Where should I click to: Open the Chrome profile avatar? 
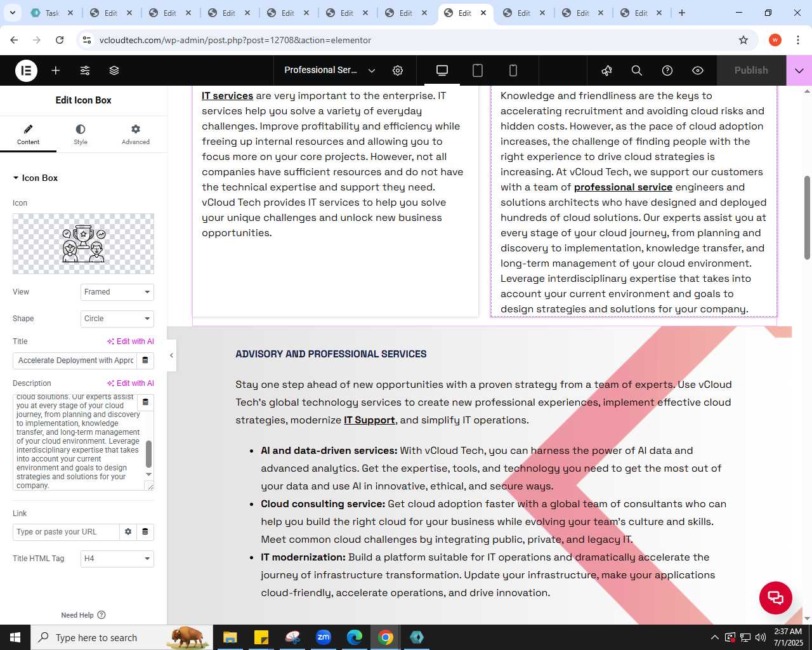775,40
